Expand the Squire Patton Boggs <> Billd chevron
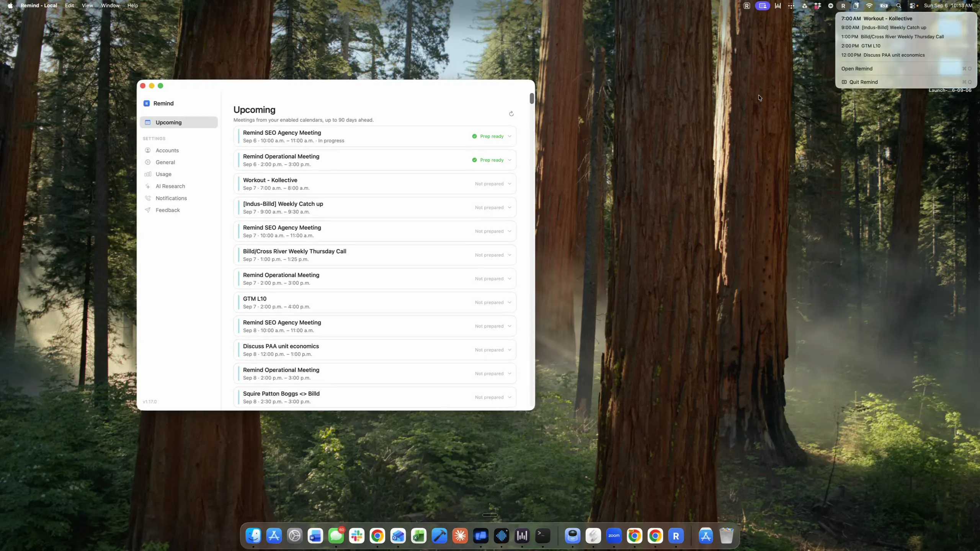 (510, 397)
